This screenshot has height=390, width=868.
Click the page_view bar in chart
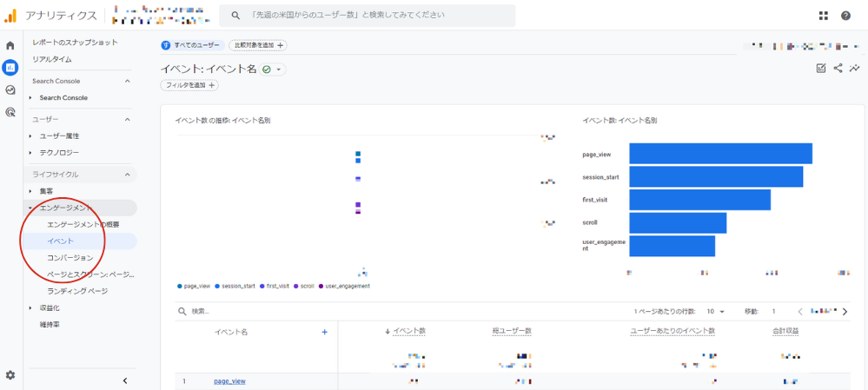721,153
